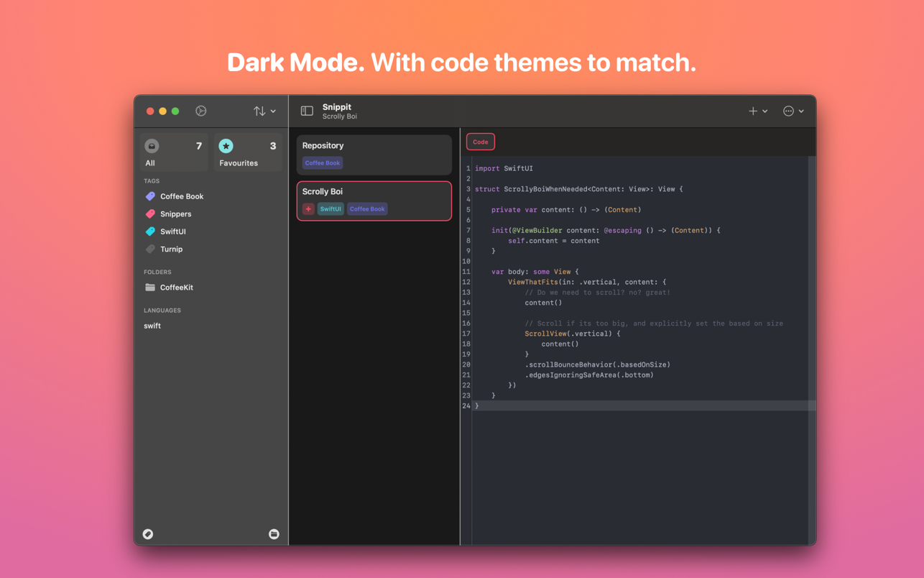Click Coffee Book tag on Repository card

point(322,163)
